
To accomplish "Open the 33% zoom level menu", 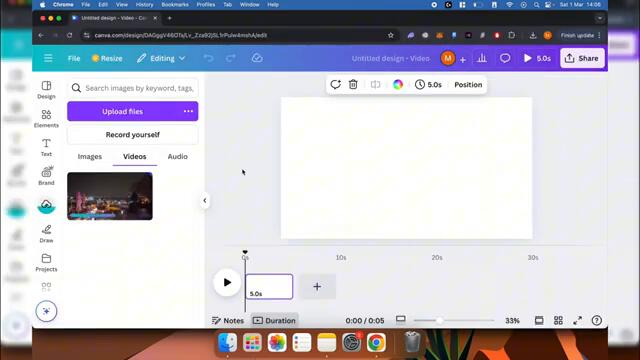I will pos(512,320).
